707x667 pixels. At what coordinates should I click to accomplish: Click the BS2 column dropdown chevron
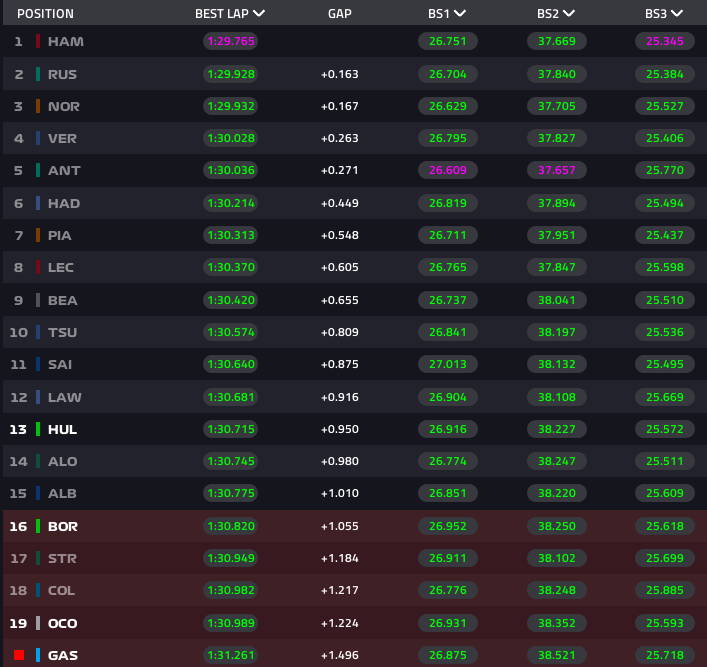(569, 14)
